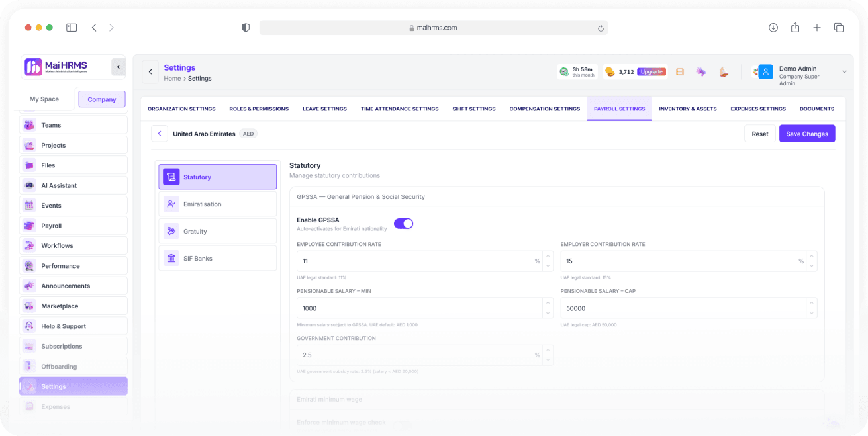Increase employer contribution rate
The width and height of the screenshot is (868, 436).
point(812,256)
